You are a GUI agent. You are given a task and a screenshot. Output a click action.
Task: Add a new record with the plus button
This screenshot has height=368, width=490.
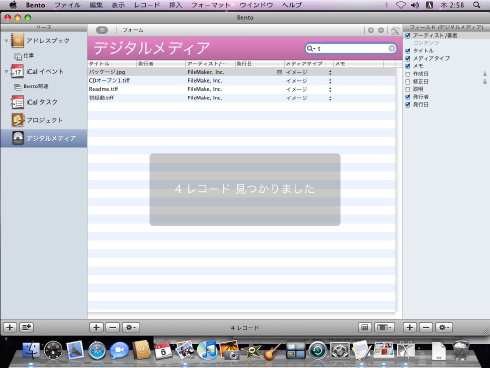click(96, 327)
